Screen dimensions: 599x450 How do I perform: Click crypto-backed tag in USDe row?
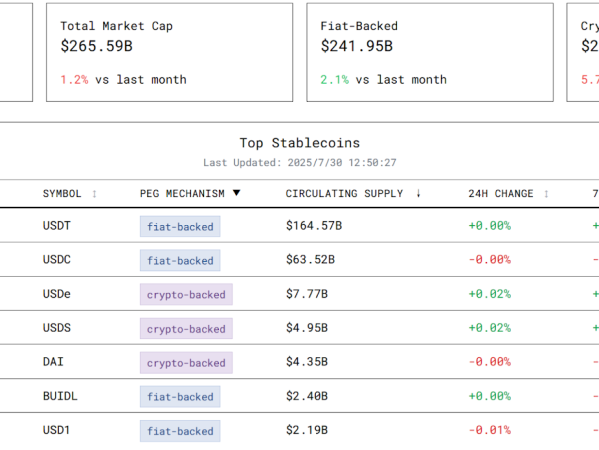pyautogui.click(x=186, y=295)
